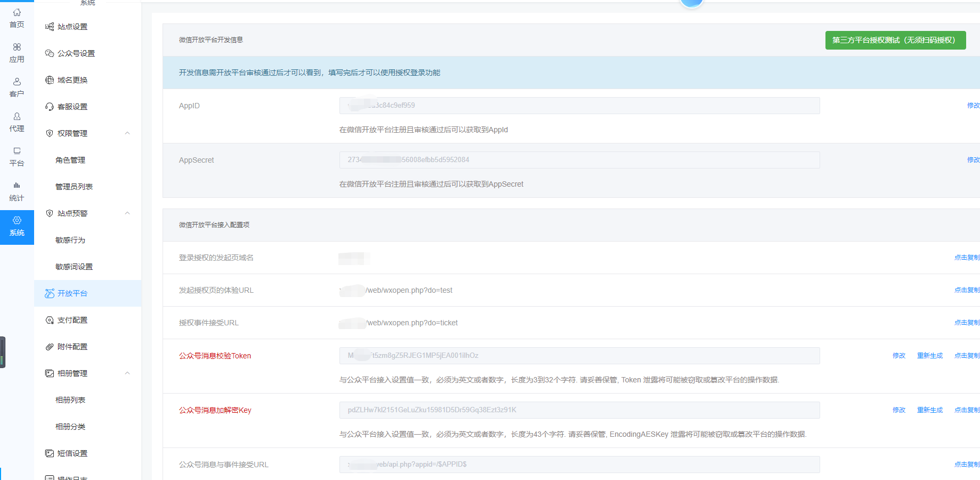Viewport: 980px width, 480px height.
Task: Open 相册列表 menu item
Action: click(70, 400)
